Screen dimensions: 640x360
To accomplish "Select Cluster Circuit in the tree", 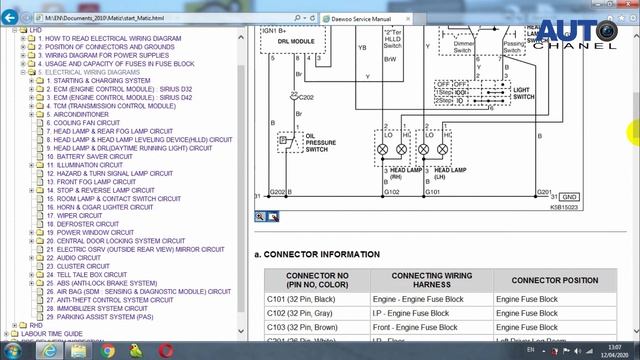I will [x=78, y=267].
